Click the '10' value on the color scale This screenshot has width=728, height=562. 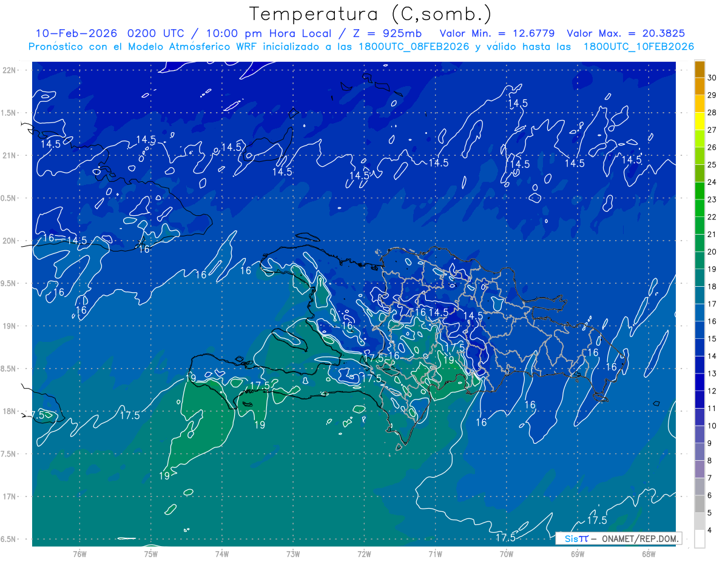(x=712, y=426)
